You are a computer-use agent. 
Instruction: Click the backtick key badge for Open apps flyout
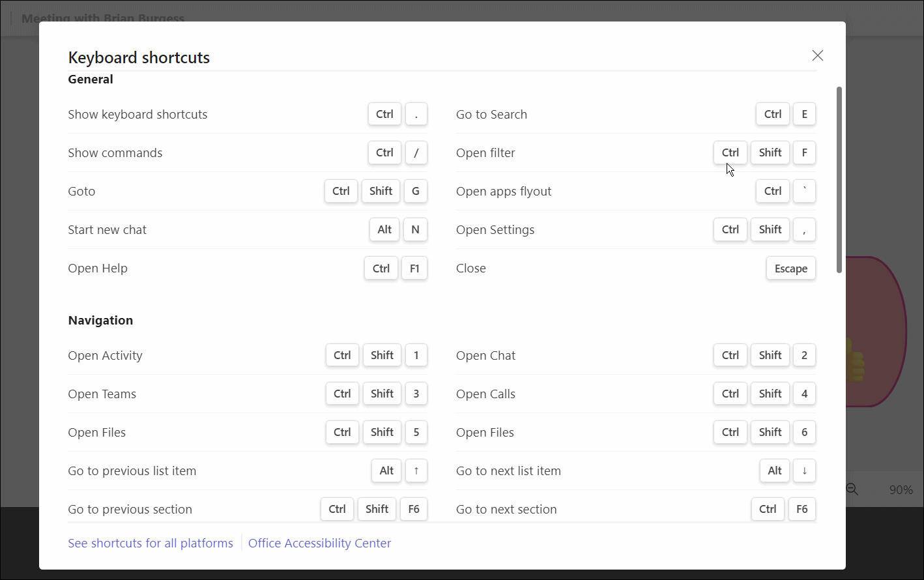pos(804,191)
